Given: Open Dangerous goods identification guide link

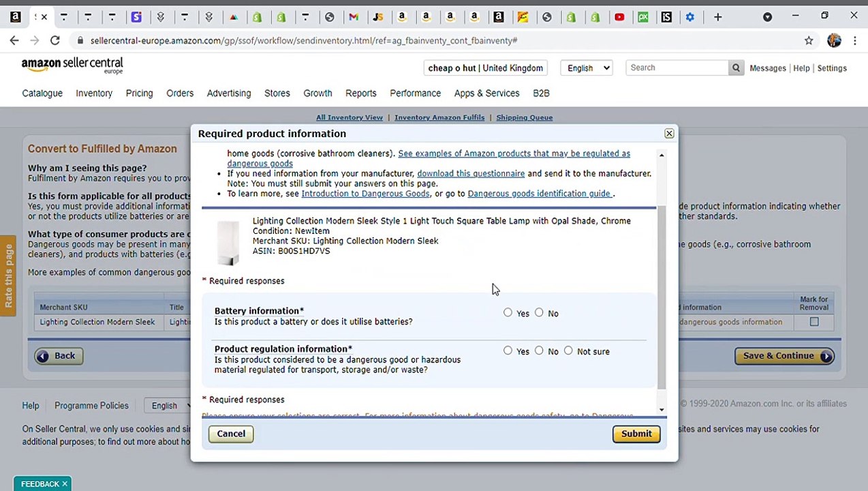Looking at the screenshot, I should coord(540,194).
